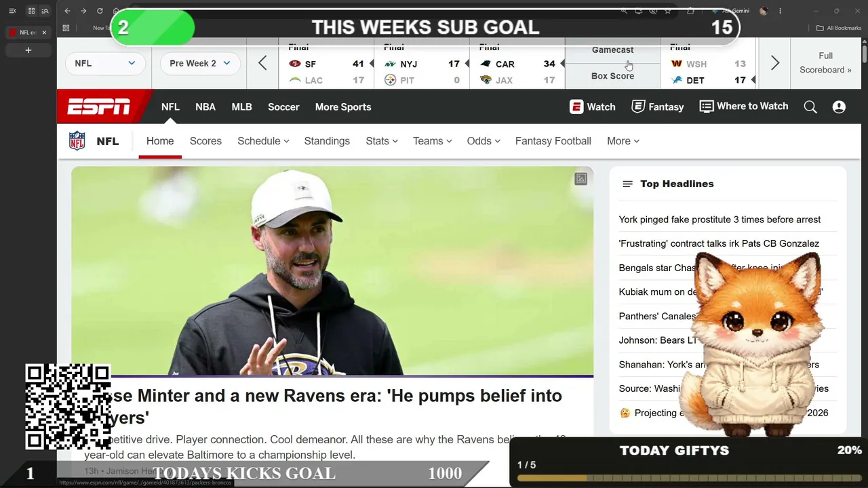Switch to the Home tab

(160, 141)
